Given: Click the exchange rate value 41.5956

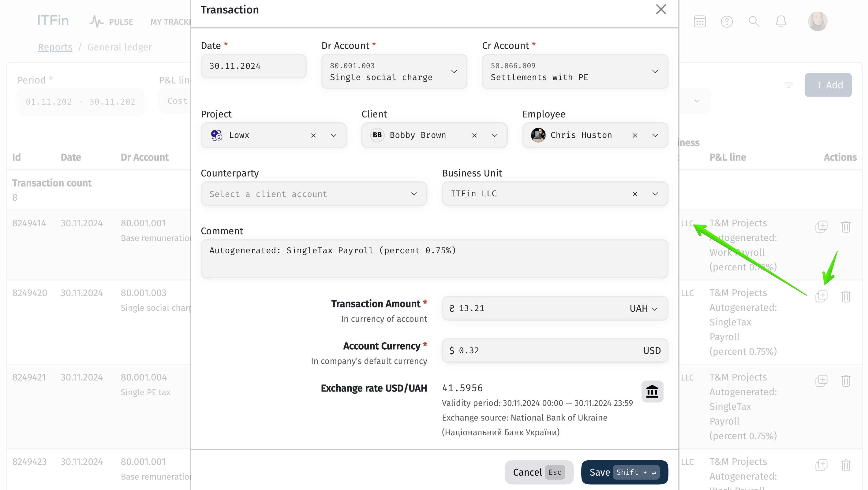Looking at the screenshot, I should click(462, 388).
